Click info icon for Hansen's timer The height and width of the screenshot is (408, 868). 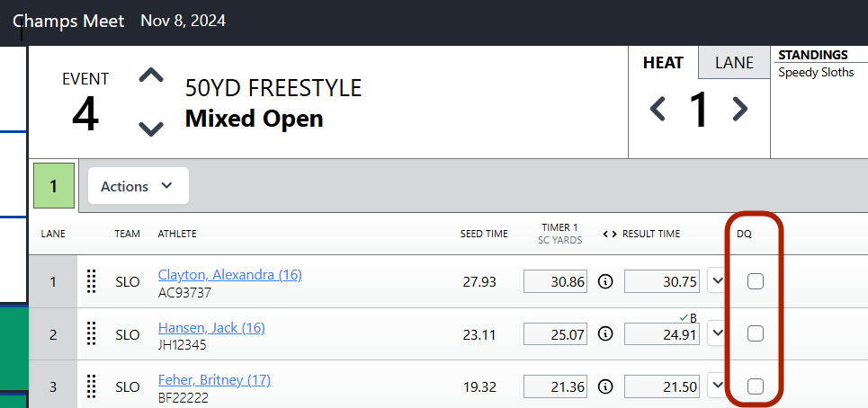point(605,334)
